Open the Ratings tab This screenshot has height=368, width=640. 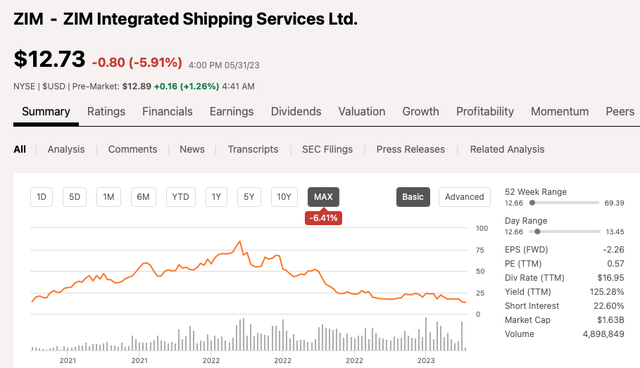tap(106, 111)
